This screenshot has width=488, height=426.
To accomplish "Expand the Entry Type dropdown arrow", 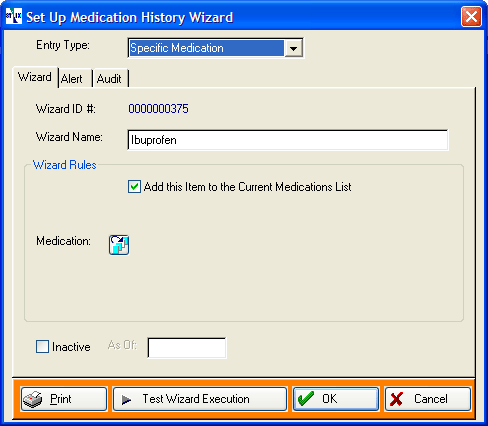I will point(293,49).
